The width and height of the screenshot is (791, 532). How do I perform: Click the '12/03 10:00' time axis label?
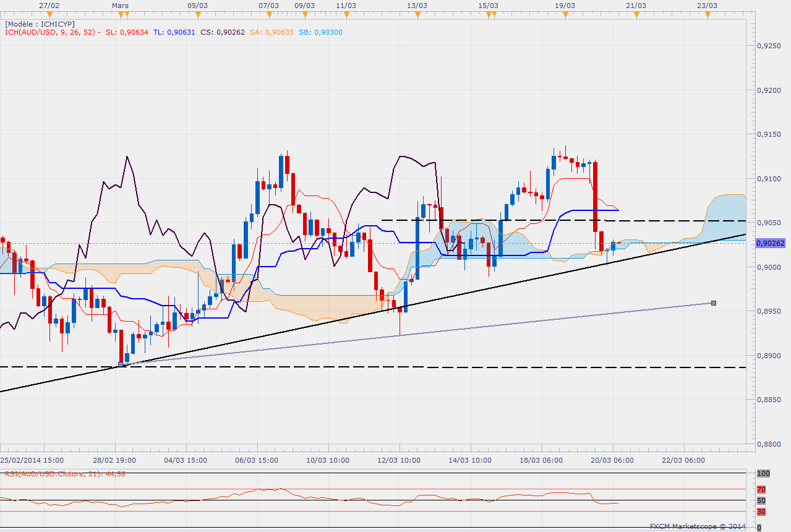pos(400,460)
